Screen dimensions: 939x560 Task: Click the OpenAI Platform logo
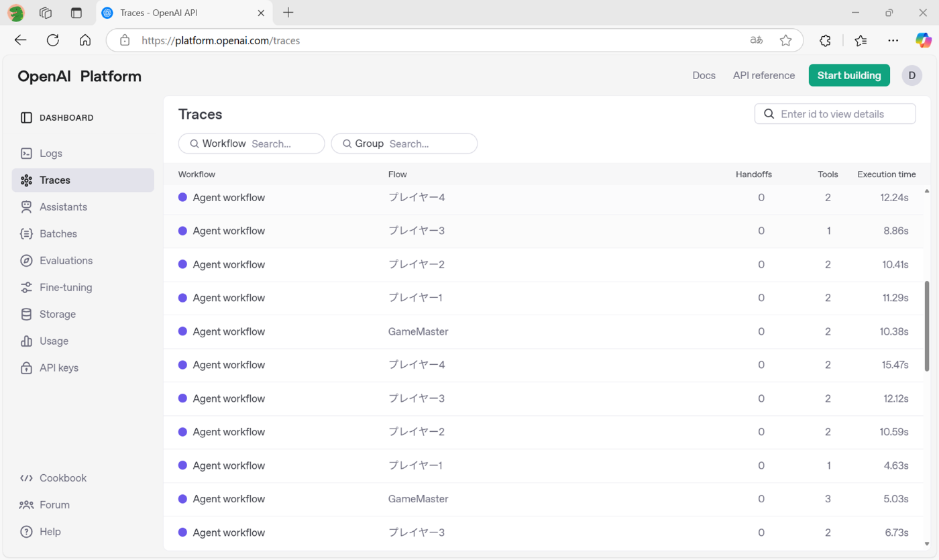click(x=79, y=76)
